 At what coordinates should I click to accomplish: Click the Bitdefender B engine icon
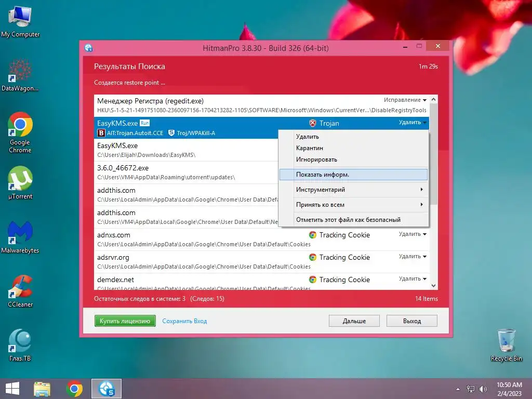[101, 133]
